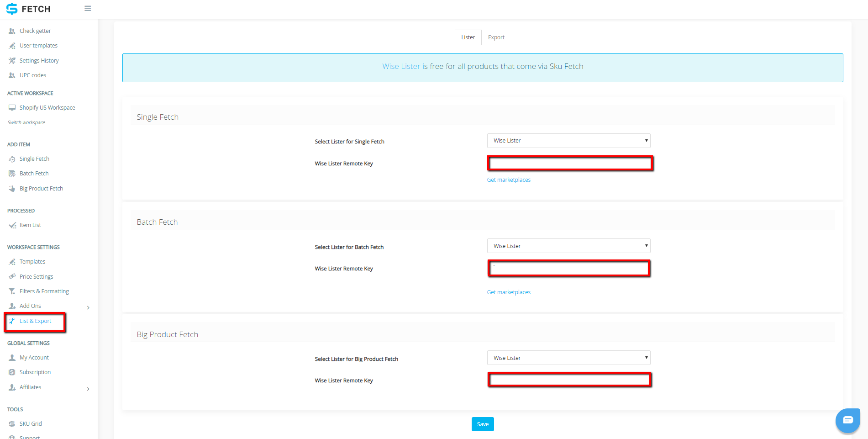The image size is (868, 439).
Task: Expand the Affiliates submenu chevron
Action: 88,389
